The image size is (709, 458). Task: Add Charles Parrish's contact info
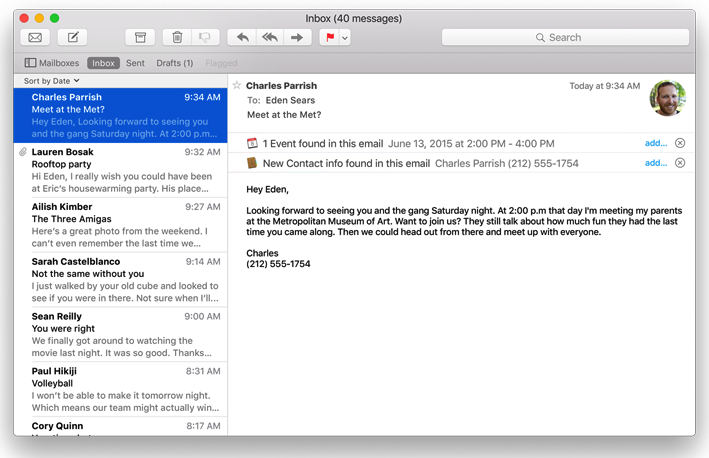coord(656,163)
